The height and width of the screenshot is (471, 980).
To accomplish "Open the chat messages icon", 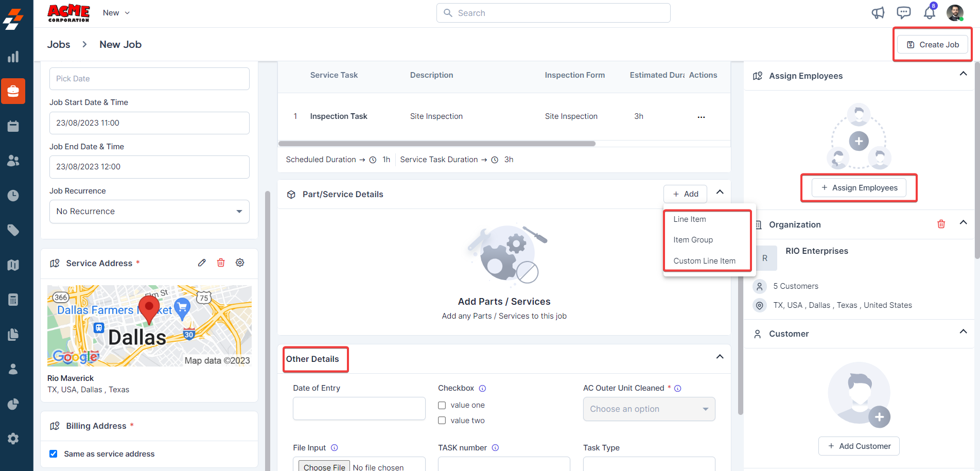I will tap(903, 13).
